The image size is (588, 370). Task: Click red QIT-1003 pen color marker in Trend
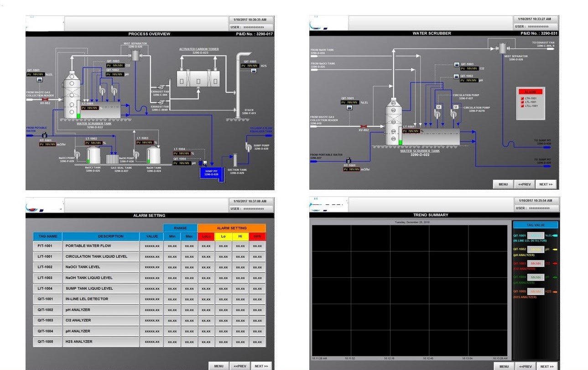click(x=555, y=263)
